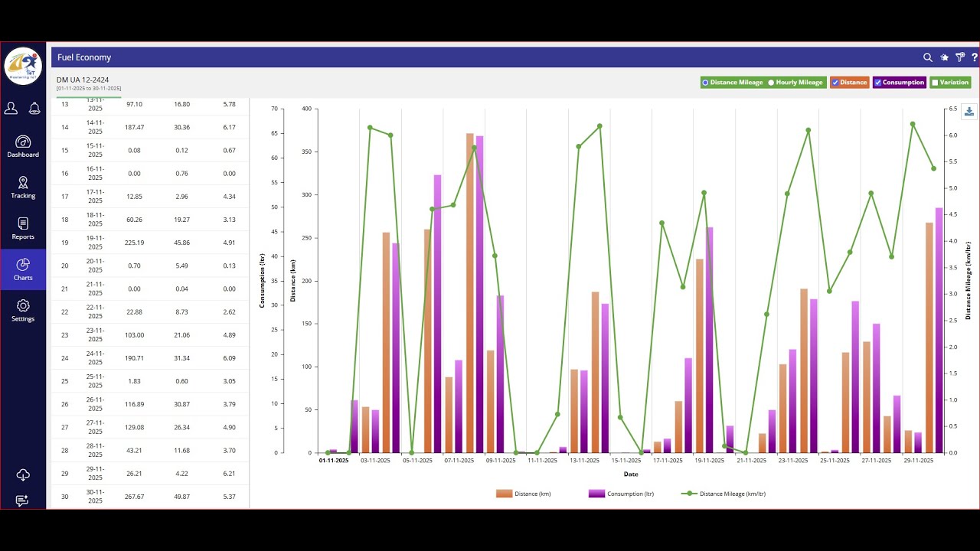Open Tracking section in sidebar

click(x=23, y=187)
